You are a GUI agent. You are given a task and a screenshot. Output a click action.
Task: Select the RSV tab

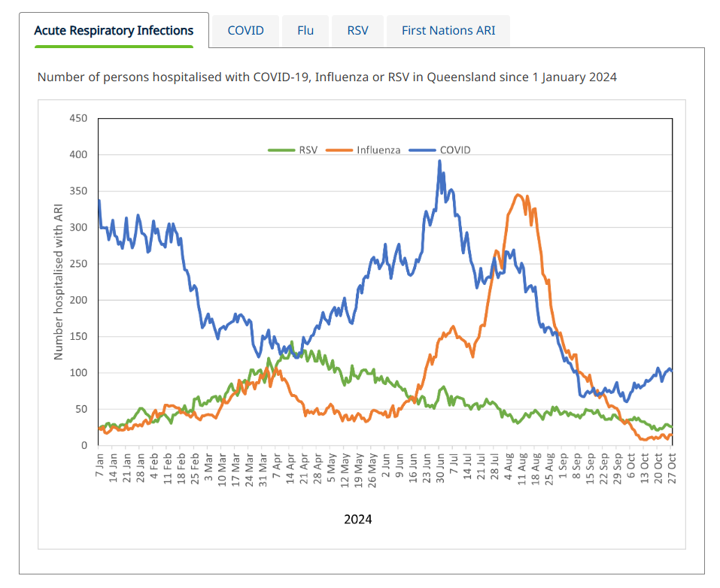point(357,31)
